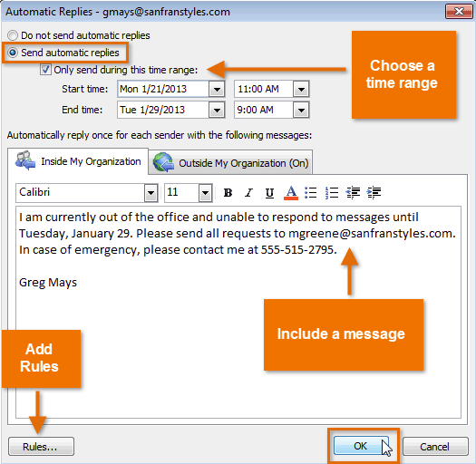This screenshot has width=476, height=464.
Task: Open the End time date dropdown
Action: [217, 110]
